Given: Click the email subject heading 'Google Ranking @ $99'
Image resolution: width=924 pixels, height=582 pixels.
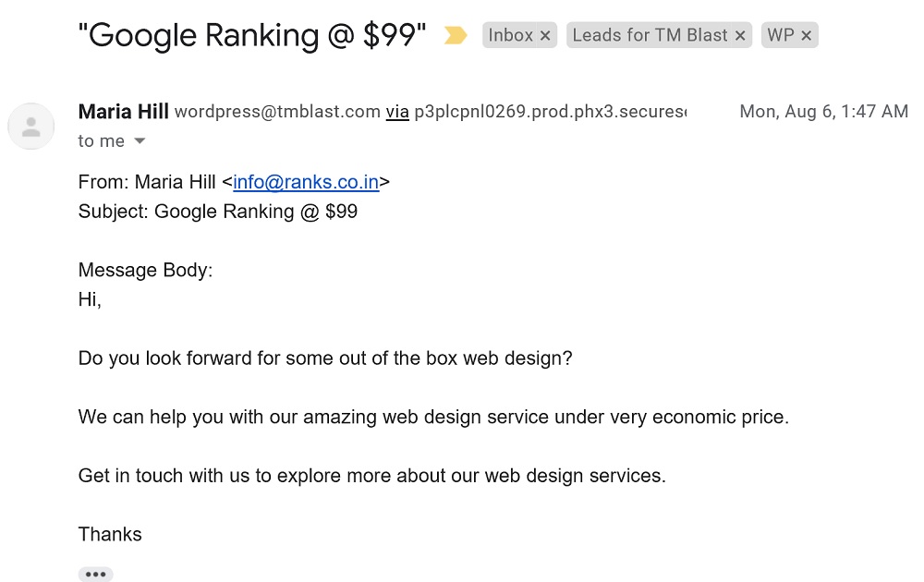Looking at the screenshot, I should click(252, 35).
